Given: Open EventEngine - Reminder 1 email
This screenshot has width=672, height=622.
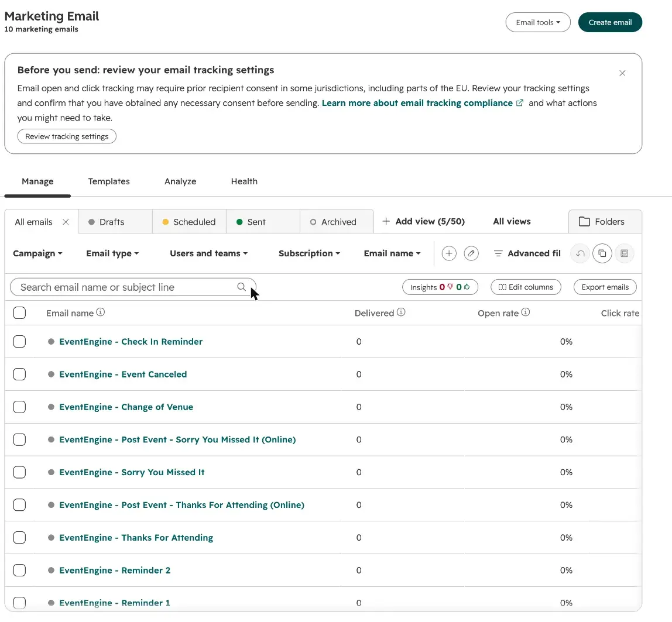Looking at the screenshot, I should 114,603.
